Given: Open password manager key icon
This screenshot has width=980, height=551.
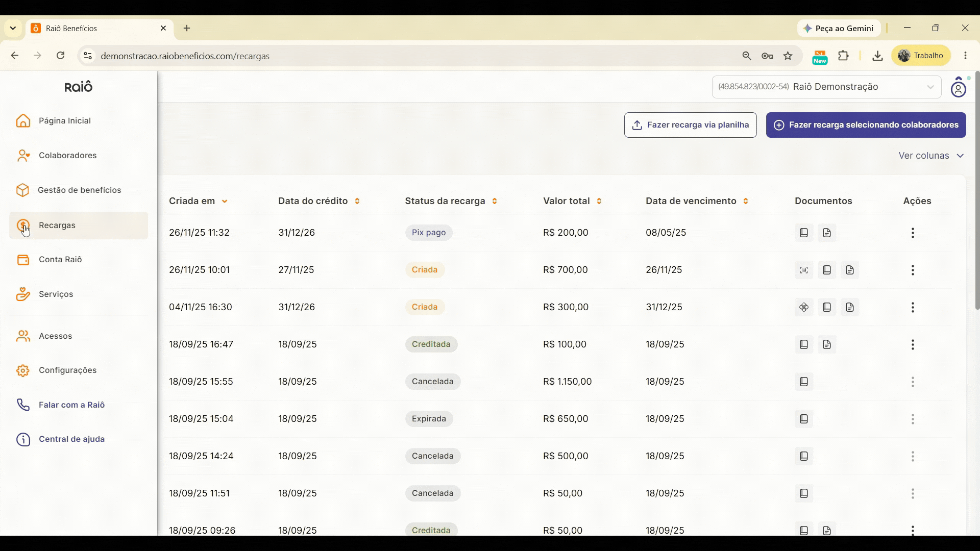Looking at the screenshot, I should pyautogui.click(x=767, y=56).
